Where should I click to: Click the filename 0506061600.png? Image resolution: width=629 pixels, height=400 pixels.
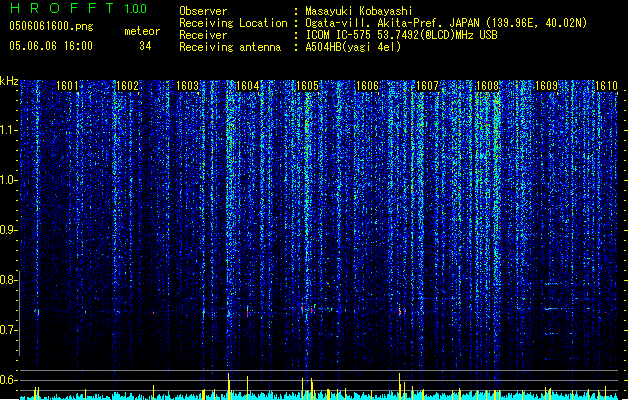[51, 26]
